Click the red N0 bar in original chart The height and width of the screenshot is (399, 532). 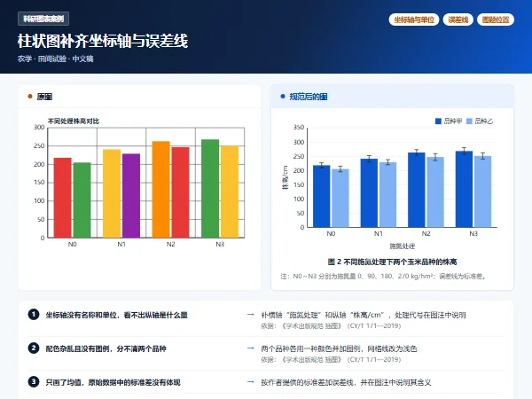pyautogui.click(x=63, y=198)
